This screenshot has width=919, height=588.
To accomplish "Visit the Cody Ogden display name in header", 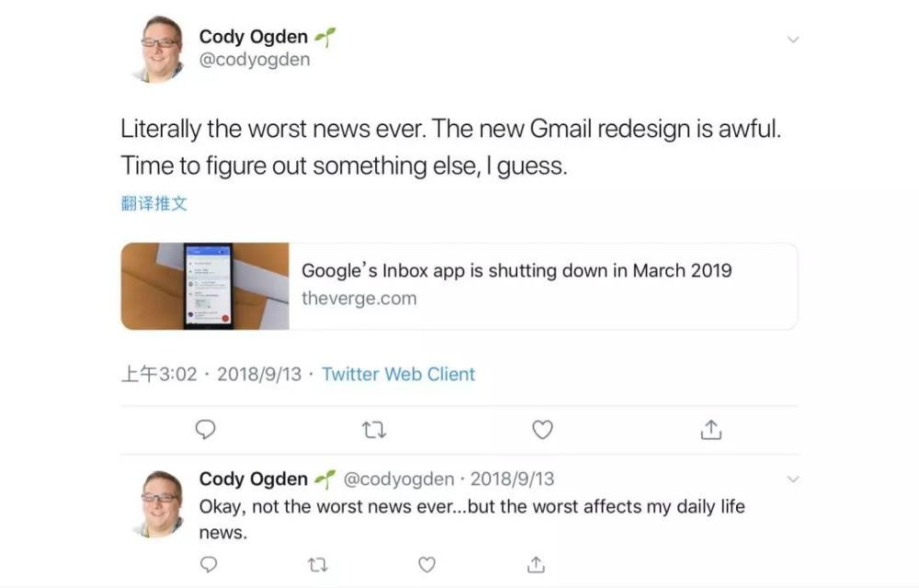I will 254,38.
